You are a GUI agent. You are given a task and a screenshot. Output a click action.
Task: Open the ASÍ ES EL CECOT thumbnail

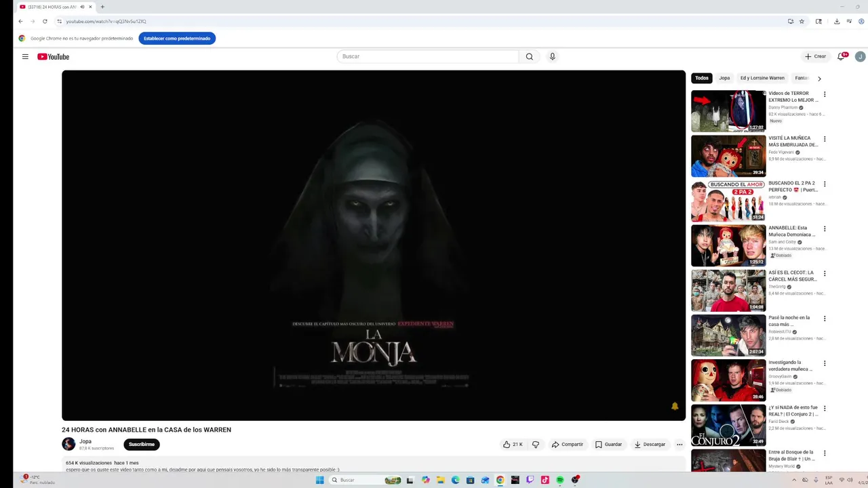[x=728, y=291]
